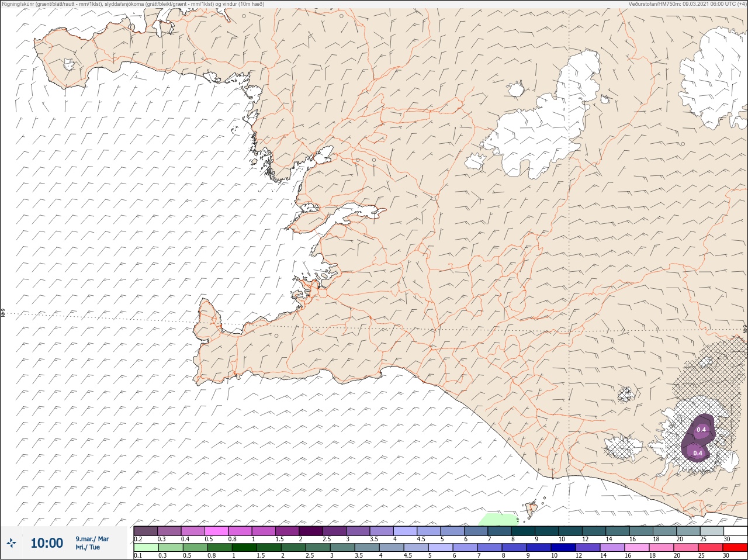This screenshot has width=748, height=560.
Task: Select the lower-row 1 dark green legend swatch
Action: (x=244, y=548)
